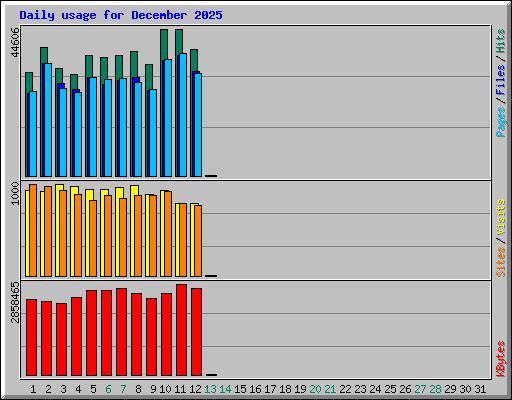512x400 pixels.
Task: Click day 16 on the x-axis
Action: pos(255,389)
